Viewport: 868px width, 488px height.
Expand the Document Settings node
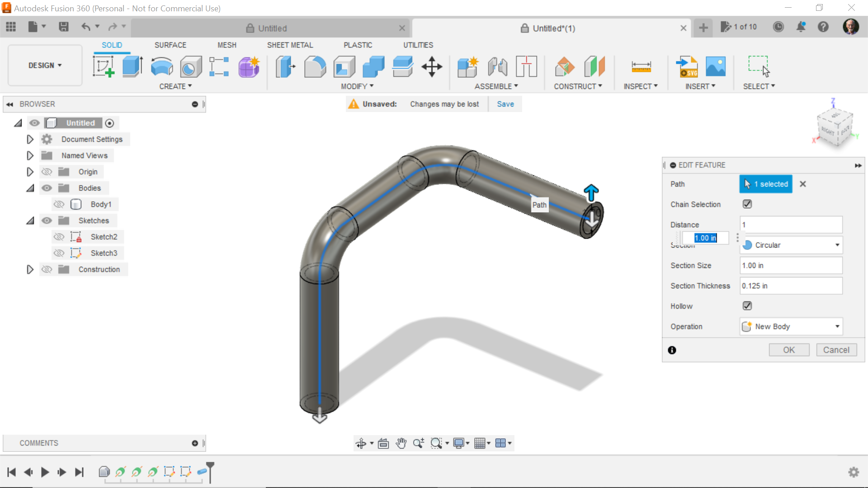pos(30,139)
